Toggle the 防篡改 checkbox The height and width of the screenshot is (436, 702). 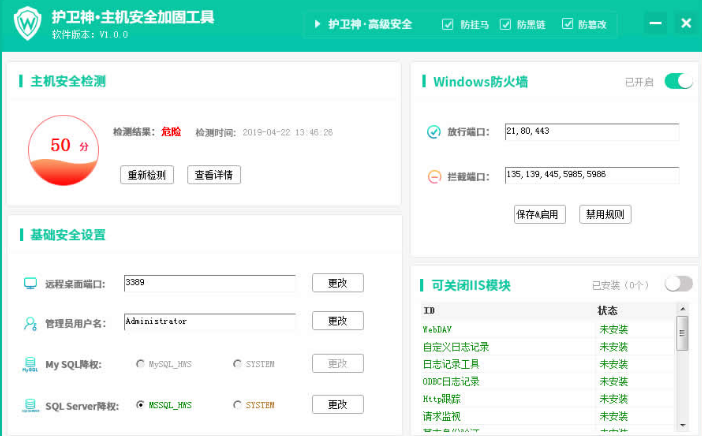(x=568, y=24)
